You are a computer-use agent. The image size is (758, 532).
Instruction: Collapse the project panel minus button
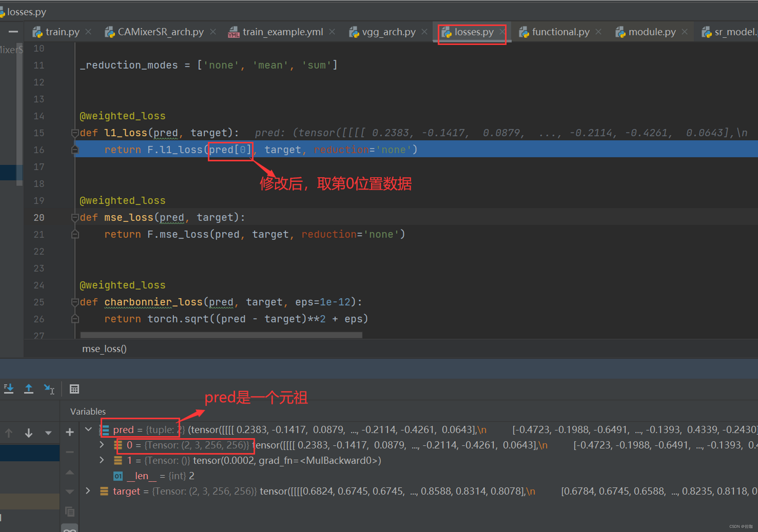click(13, 32)
